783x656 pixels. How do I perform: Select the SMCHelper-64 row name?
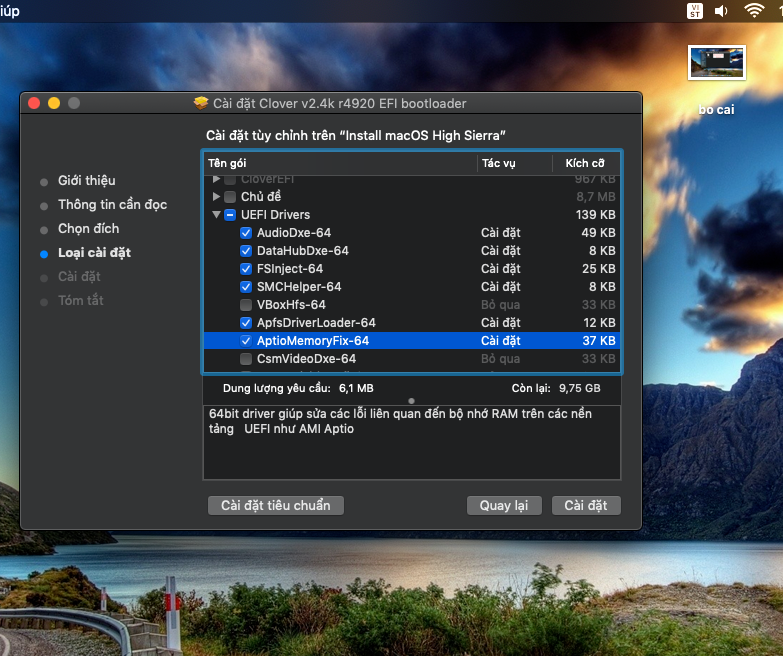(299, 287)
